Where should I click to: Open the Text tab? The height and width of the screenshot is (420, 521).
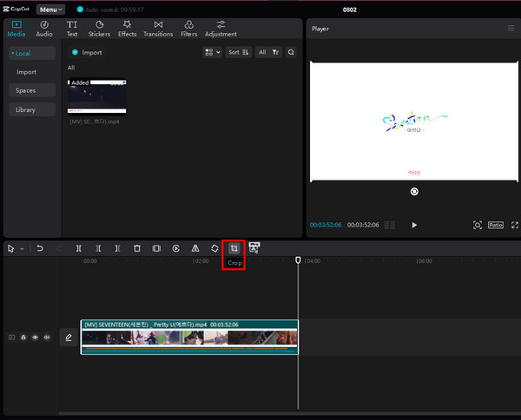[72, 29]
